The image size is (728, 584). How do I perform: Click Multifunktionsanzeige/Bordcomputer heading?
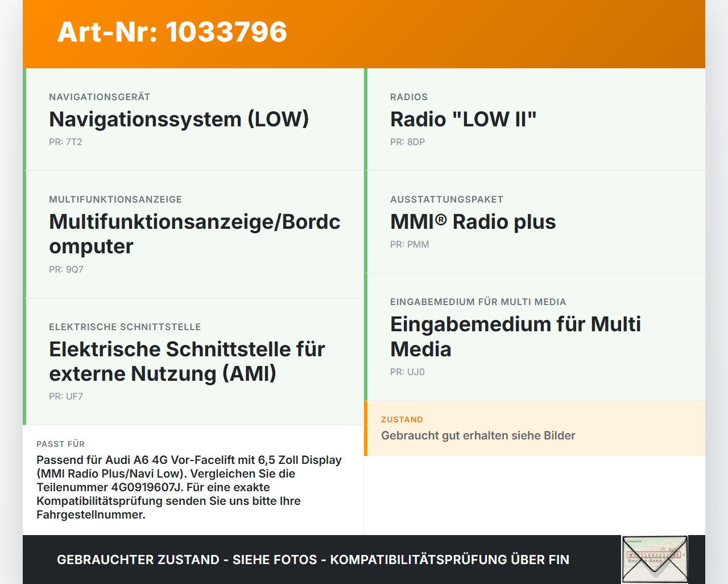tap(195, 234)
